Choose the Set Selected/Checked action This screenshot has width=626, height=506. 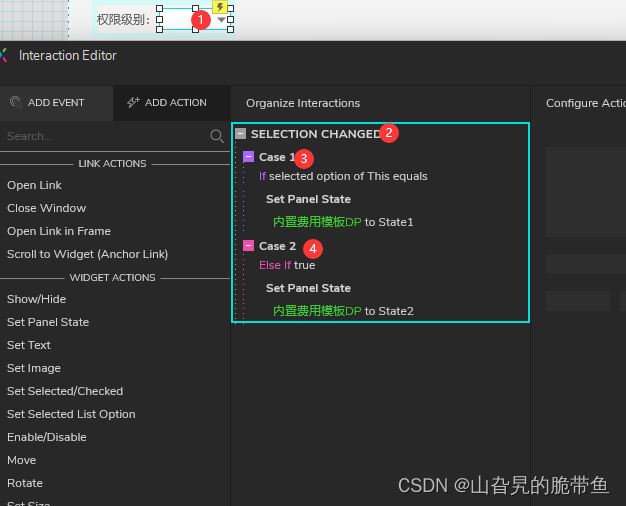[65, 391]
